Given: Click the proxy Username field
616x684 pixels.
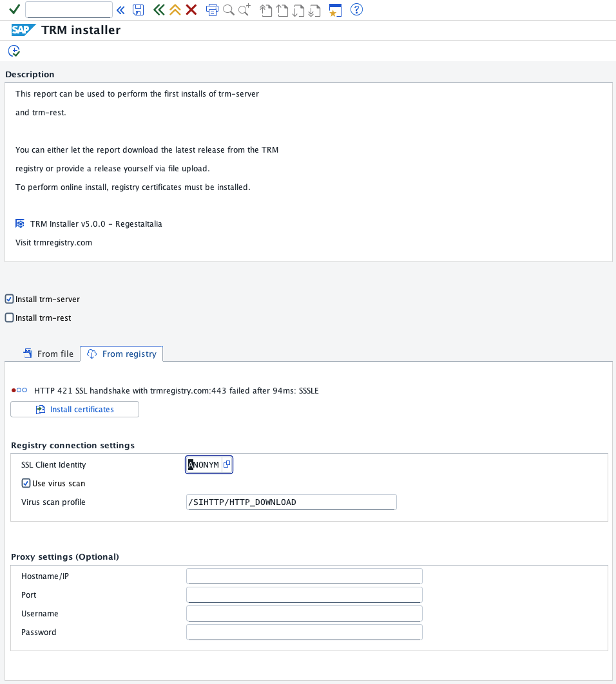Looking at the screenshot, I should pos(304,613).
